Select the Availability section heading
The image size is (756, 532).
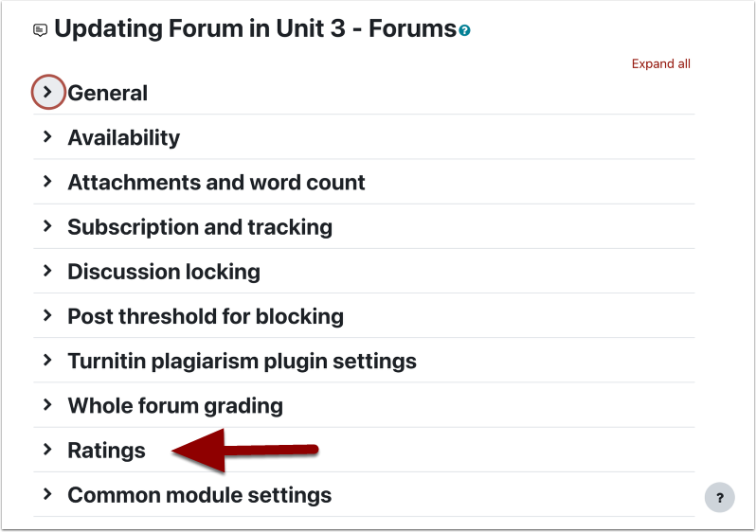coord(123,137)
